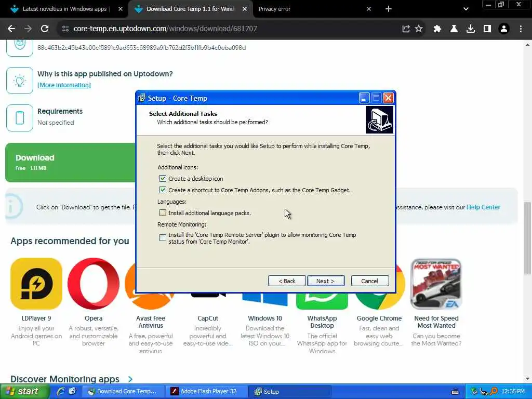Viewport: 532px width, 399px height.
Task: Click the Requirements phone icon
Action: 20,118
